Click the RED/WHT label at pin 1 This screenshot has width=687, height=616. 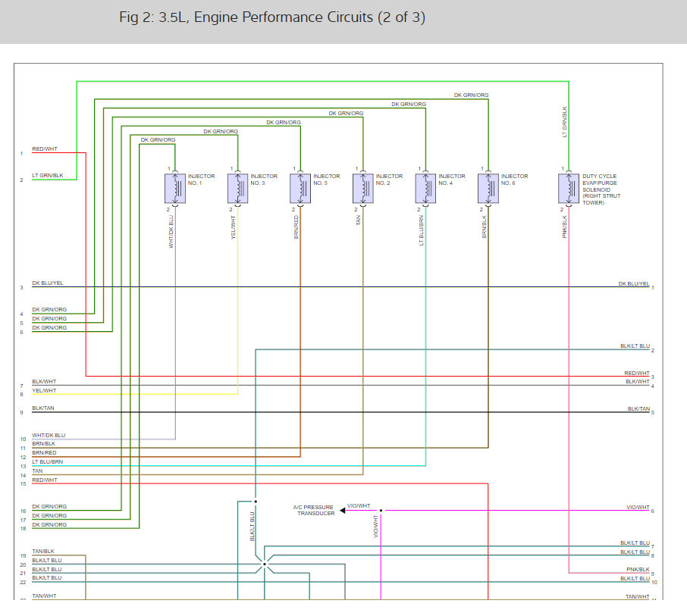click(x=45, y=149)
